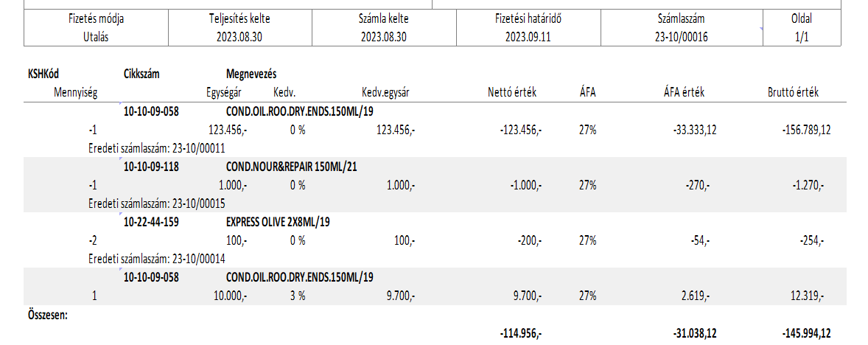Select invoice number 23-10/00016 cell
This screenshot has height=345, width=868.
[x=681, y=37]
